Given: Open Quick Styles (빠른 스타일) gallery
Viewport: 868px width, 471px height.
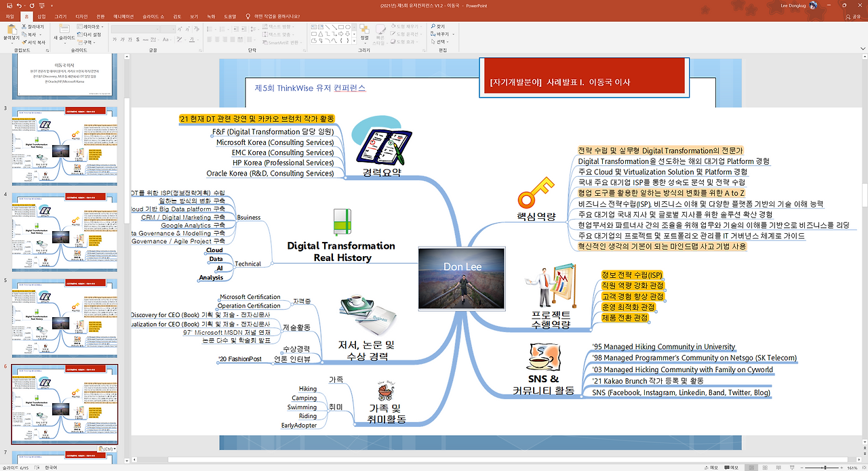Looking at the screenshot, I should point(380,35).
